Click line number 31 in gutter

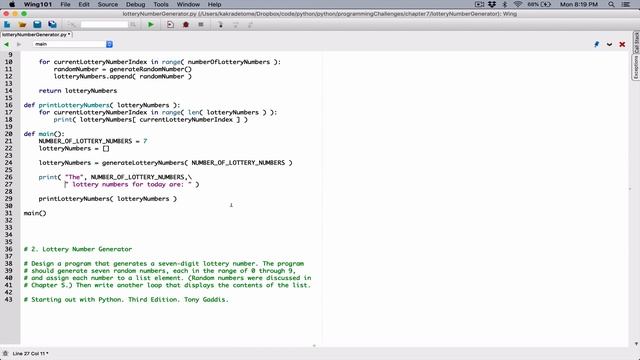pos(9,213)
